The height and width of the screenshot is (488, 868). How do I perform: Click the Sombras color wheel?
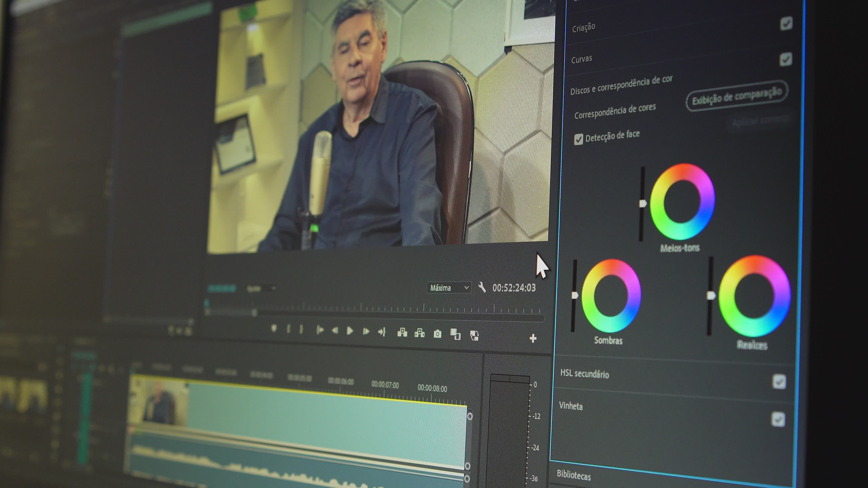click(611, 296)
